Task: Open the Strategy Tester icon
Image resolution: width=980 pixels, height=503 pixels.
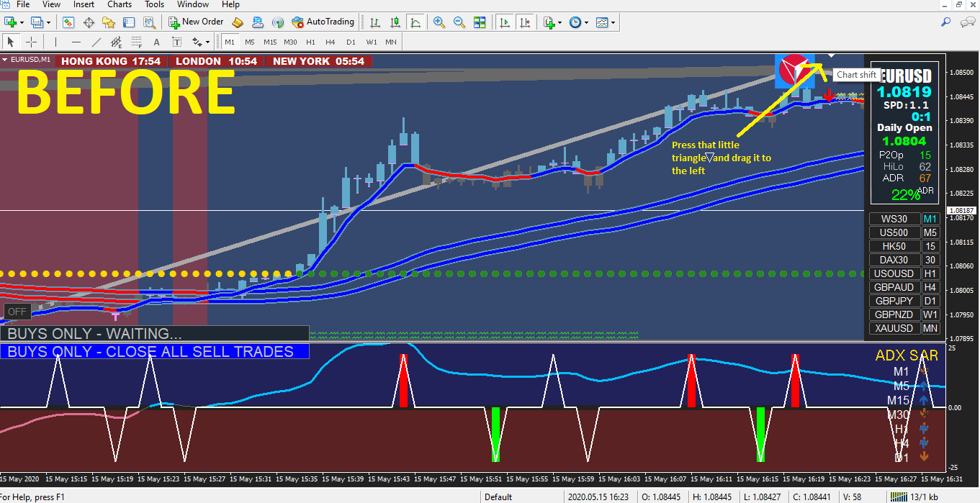Action: [149, 22]
